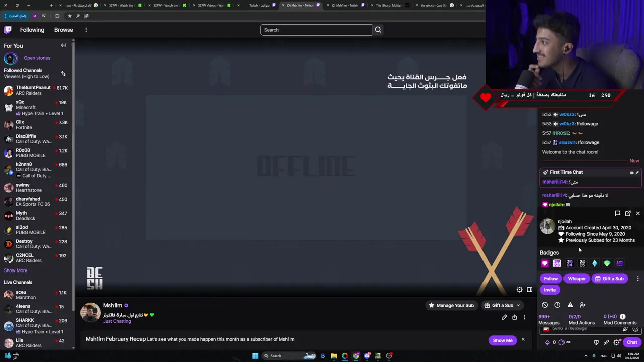Open Gift a Sub dropdown under player
Image resolution: width=644 pixels, height=362 pixels.
(x=502, y=305)
